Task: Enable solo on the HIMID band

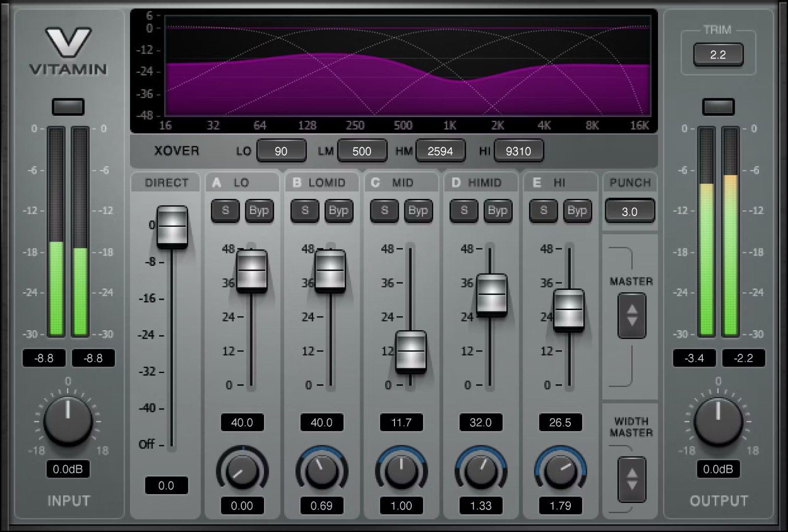Action: pos(463,211)
